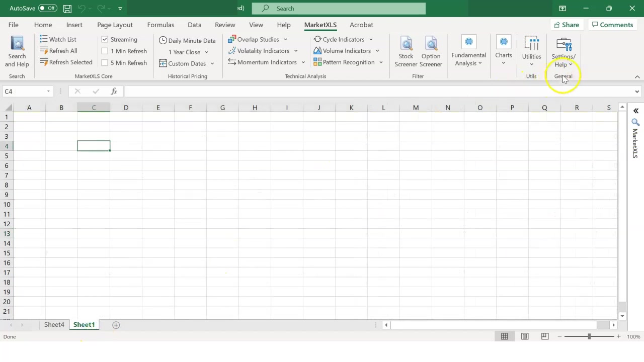Open Pattern Recognition menu
The width and height of the screenshot is (644, 362).
[348, 62]
